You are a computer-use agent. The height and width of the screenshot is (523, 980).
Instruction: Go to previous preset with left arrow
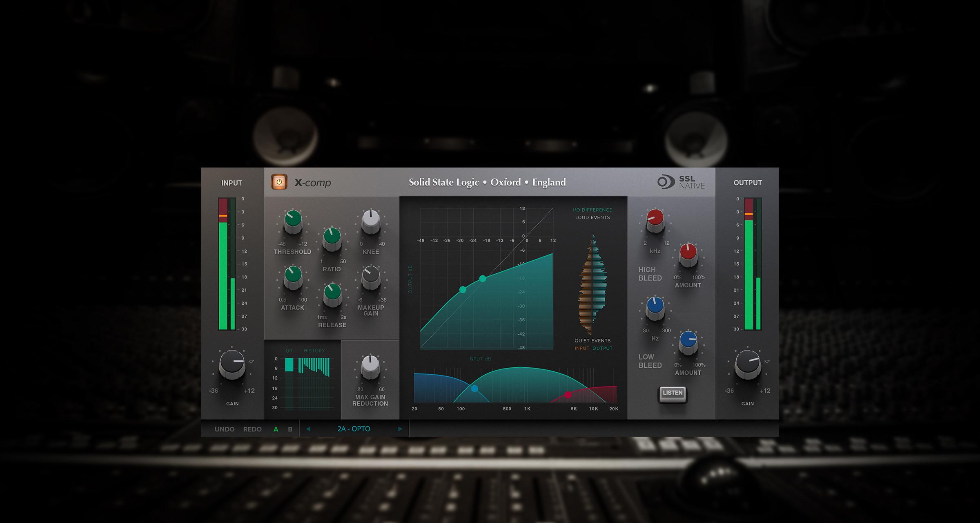[308, 429]
